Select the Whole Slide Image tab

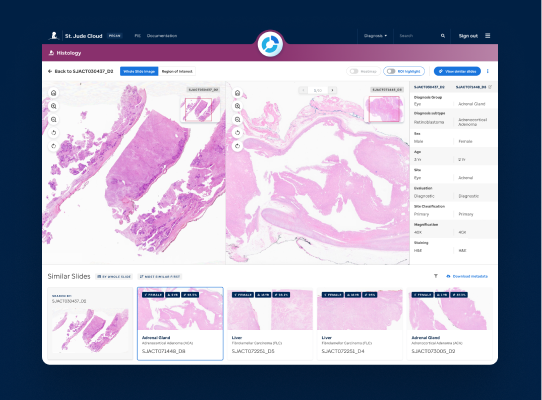pos(139,71)
